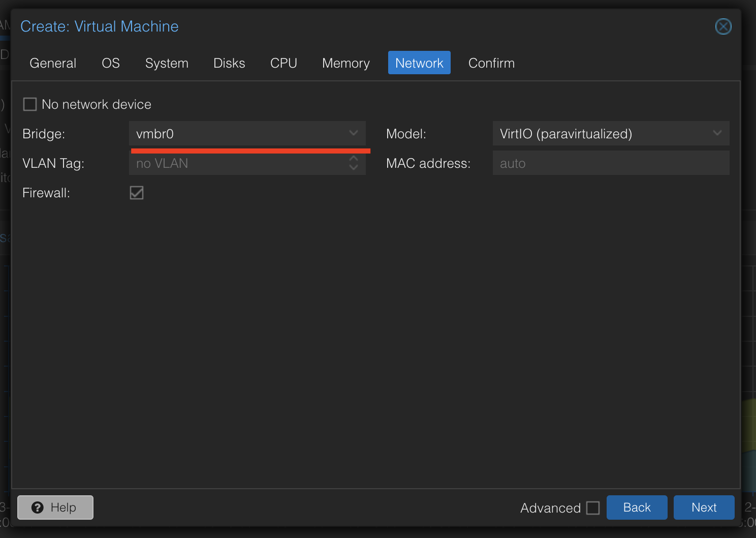Image resolution: width=756 pixels, height=538 pixels.
Task: Close the Create Virtual Machine dialog
Action: point(723,26)
